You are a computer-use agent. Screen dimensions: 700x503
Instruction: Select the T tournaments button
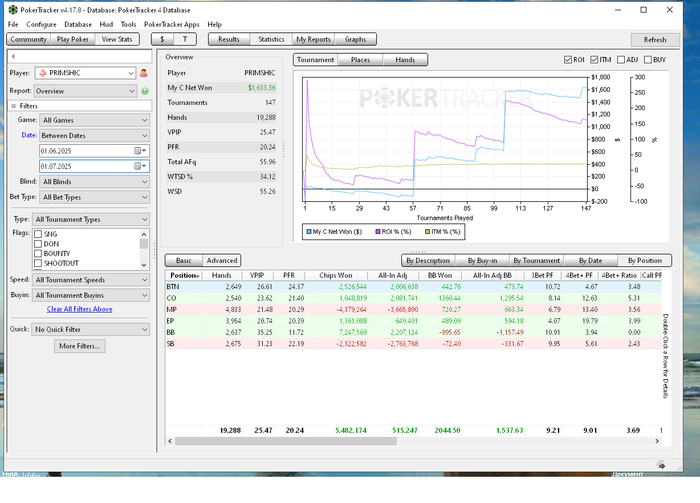point(185,39)
